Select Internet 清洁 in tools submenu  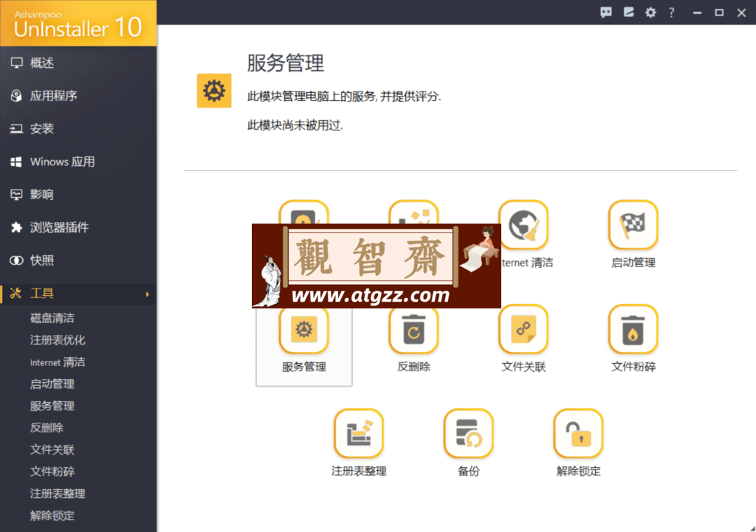click(x=58, y=362)
